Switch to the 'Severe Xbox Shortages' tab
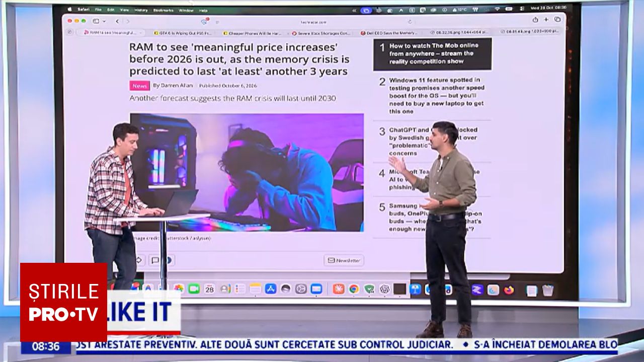644x362 pixels. [x=321, y=33]
